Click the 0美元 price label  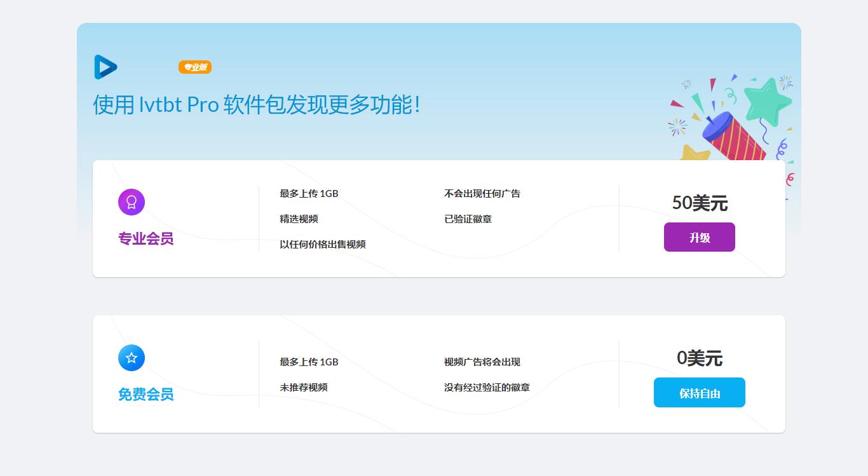pos(700,358)
